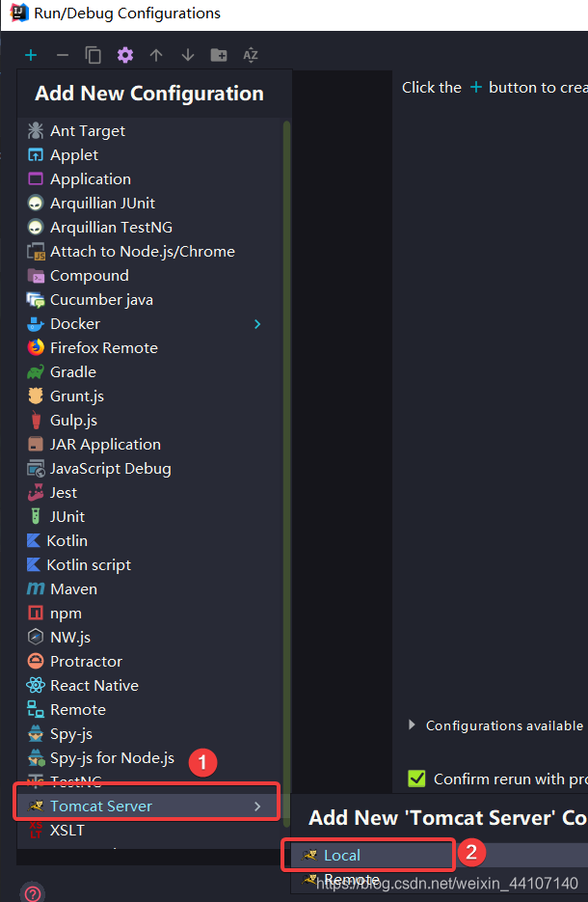Click the Gradle elephant icon

click(35, 372)
